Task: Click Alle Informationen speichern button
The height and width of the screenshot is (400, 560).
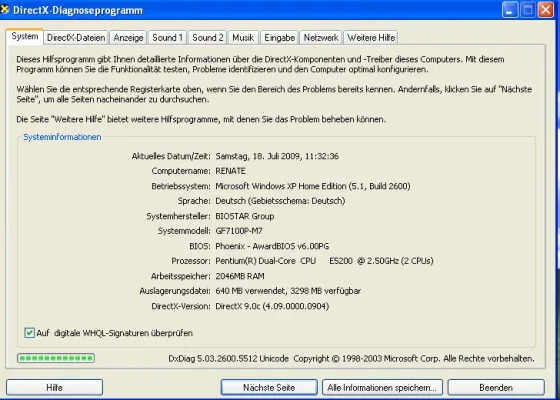Action: [x=382, y=388]
